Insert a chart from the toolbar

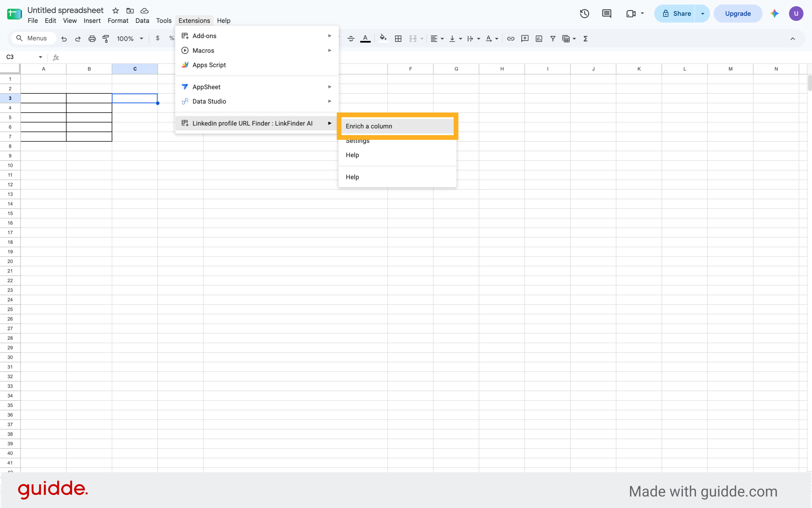click(x=539, y=39)
